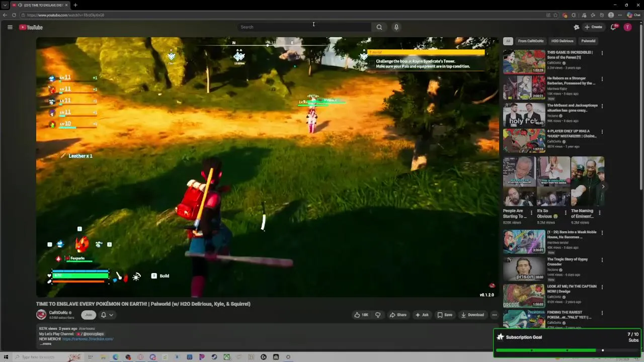Open the YouTube sparkle icon beside Create
The height and width of the screenshot is (362, 644).
click(x=577, y=27)
